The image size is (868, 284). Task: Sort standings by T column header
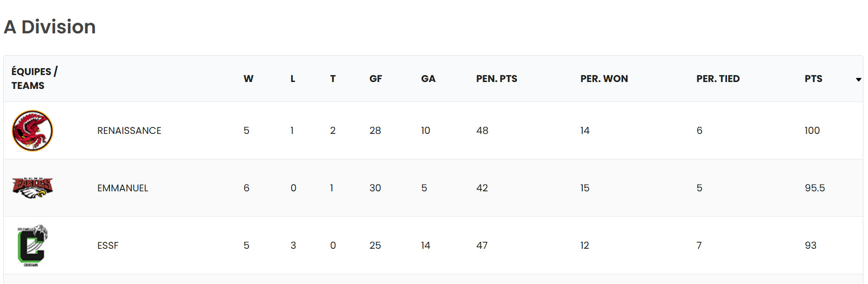(x=332, y=79)
